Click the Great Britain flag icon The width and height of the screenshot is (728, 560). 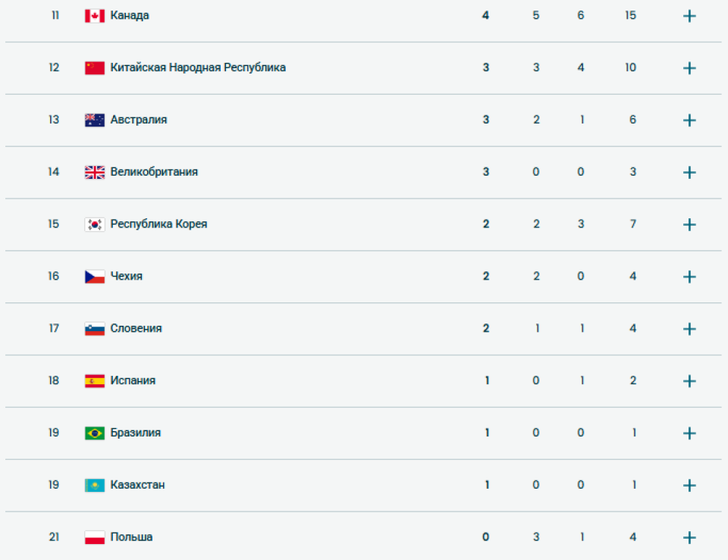coord(94,172)
